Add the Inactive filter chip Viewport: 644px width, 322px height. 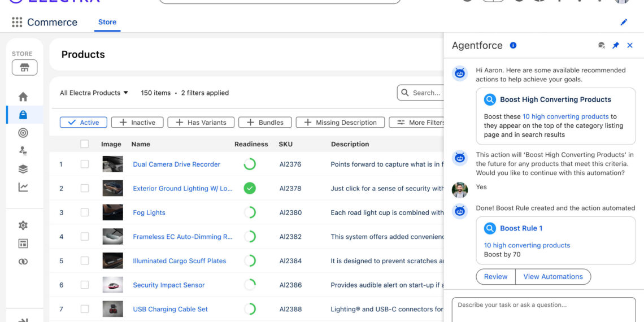pyautogui.click(x=137, y=123)
